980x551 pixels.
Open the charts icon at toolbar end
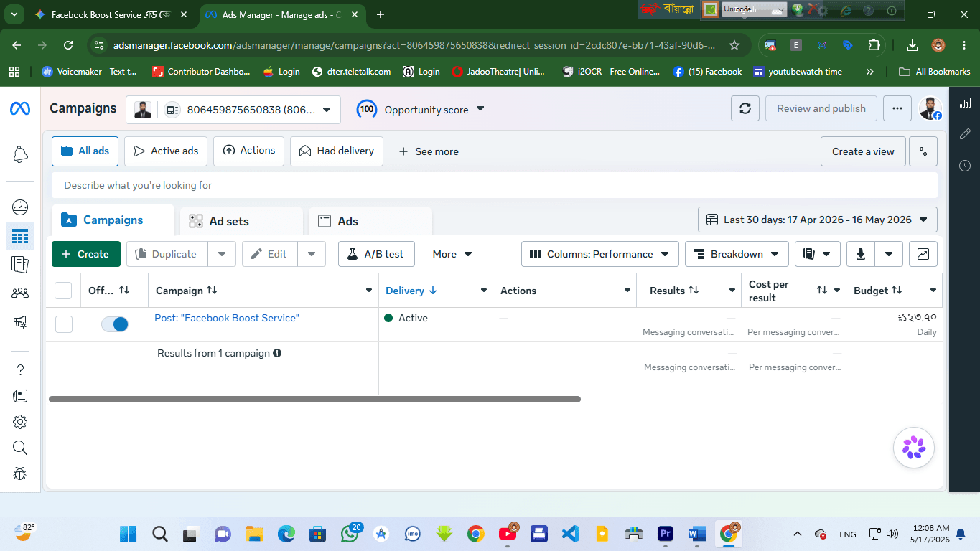(x=923, y=254)
